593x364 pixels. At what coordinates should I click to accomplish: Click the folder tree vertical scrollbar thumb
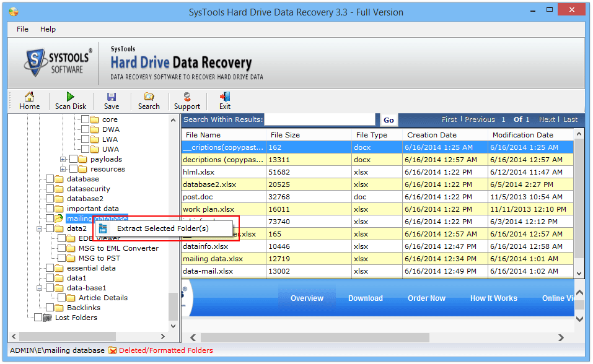click(173, 306)
